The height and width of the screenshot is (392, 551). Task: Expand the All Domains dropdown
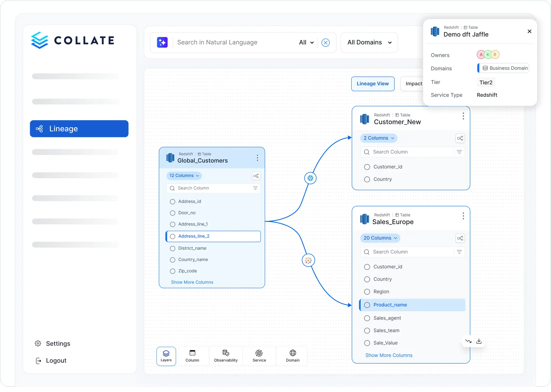click(369, 43)
